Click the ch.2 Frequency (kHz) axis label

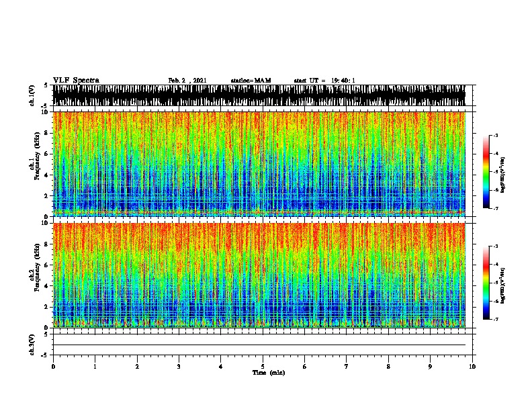click(x=35, y=267)
